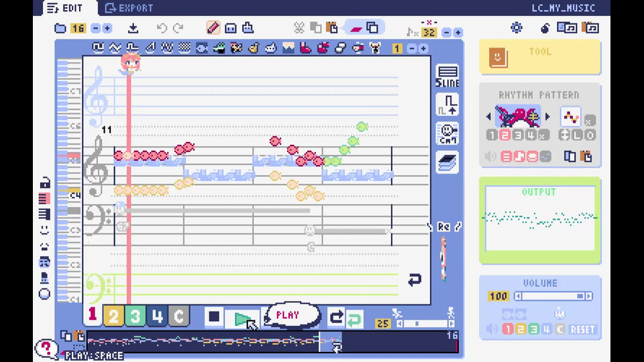The image size is (644, 362).
Task: Click the download/save icon
Action: (x=133, y=28)
